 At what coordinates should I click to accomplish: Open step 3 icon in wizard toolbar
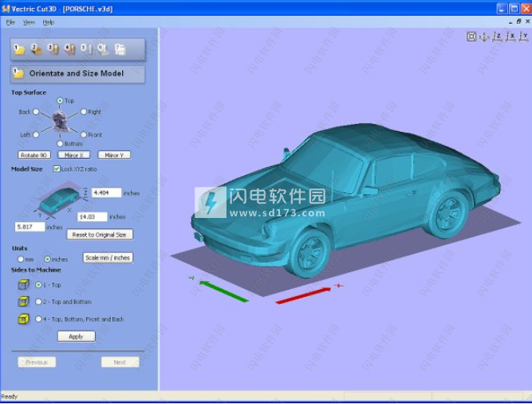pos(53,50)
